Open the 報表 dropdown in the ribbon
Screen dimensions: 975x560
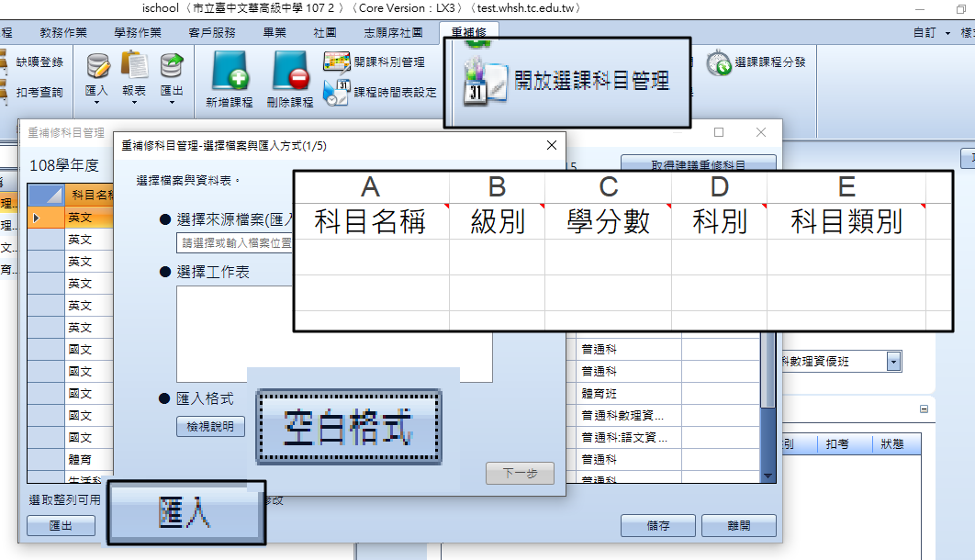click(134, 102)
